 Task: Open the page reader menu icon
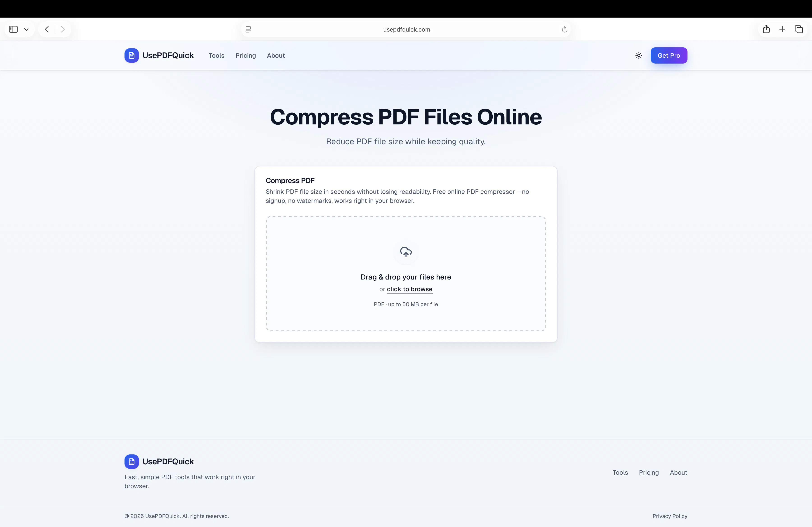click(248, 29)
